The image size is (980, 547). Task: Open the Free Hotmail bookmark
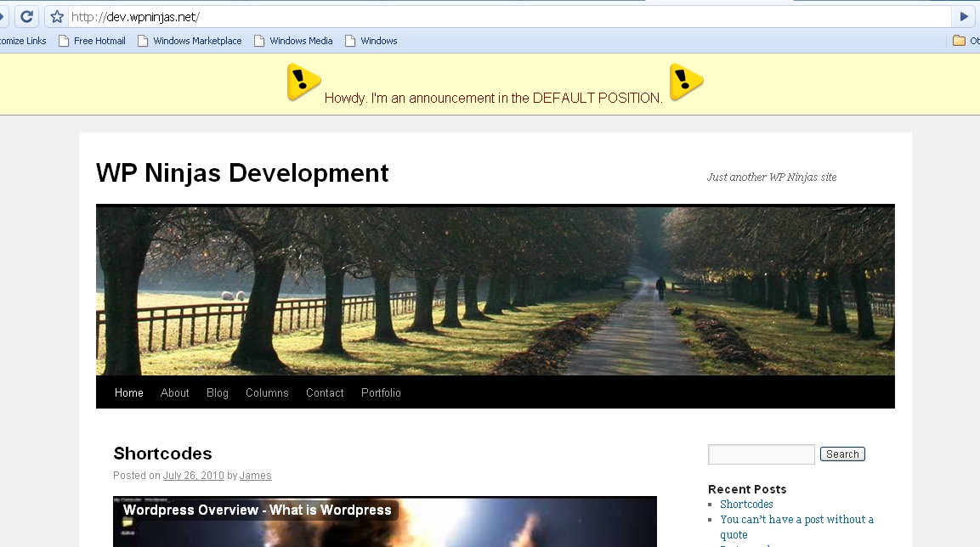[x=92, y=41]
